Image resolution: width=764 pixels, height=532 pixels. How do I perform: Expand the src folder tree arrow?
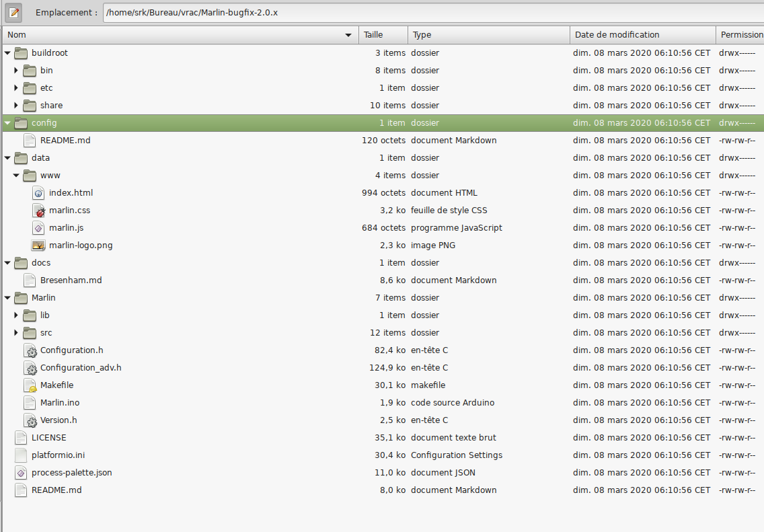pos(16,333)
